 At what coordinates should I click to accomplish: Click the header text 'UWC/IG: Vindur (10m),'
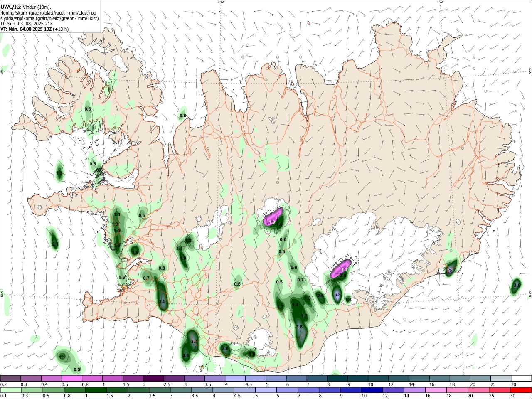(26, 7)
